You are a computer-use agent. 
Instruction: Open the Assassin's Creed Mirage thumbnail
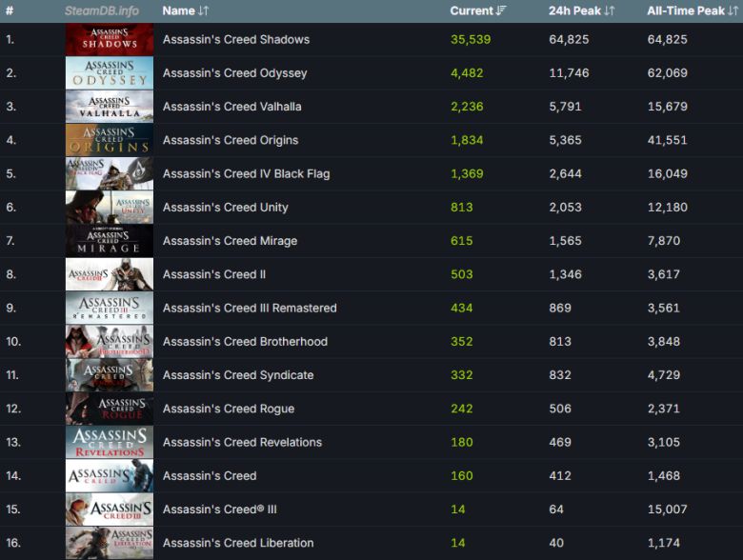click(109, 241)
